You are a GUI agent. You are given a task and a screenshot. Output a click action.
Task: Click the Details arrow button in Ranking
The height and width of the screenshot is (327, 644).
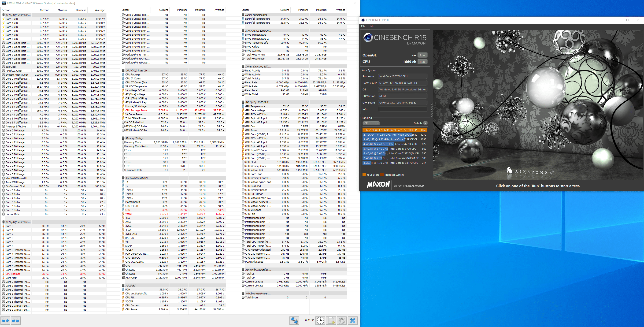426,123
